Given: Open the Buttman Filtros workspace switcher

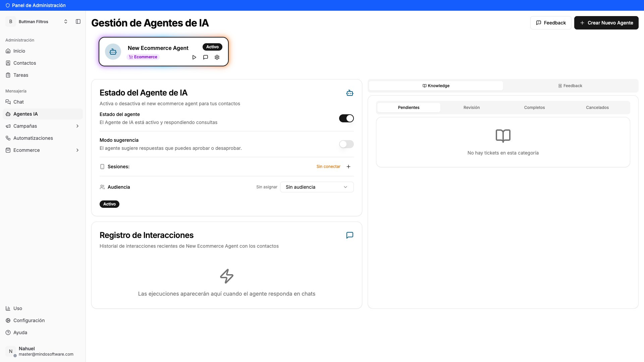Looking at the screenshot, I should tap(37, 21).
